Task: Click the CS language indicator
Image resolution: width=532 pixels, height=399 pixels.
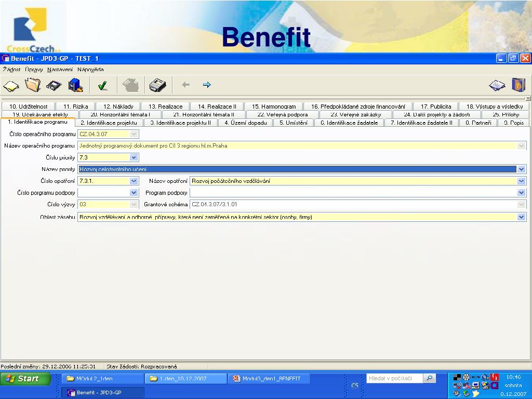Action: click(355, 385)
